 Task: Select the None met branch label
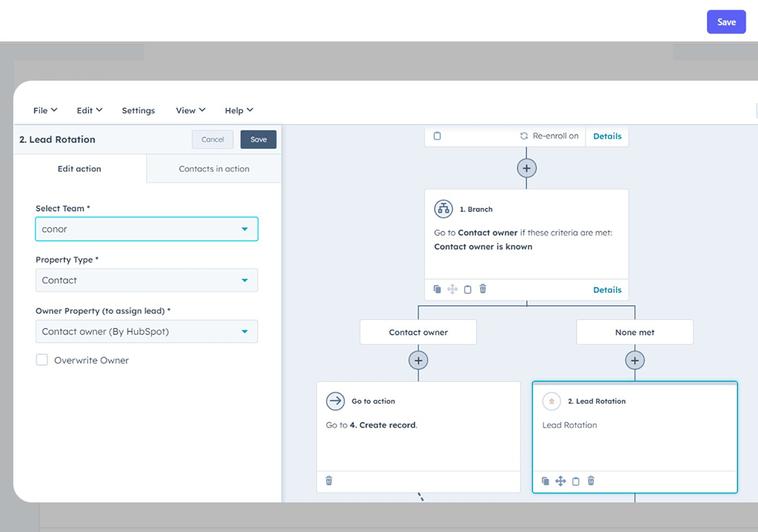(634, 332)
